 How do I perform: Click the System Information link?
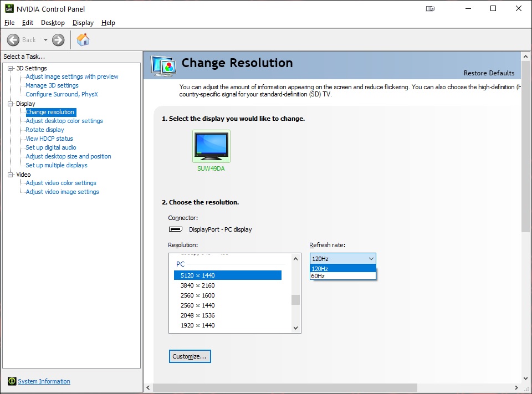[x=44, y=381]
